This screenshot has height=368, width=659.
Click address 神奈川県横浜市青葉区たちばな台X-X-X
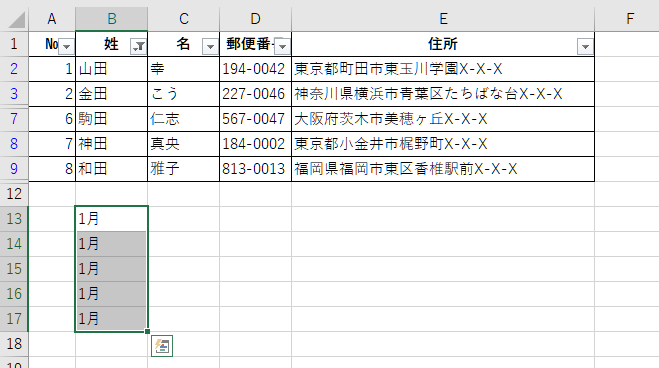[x=428, y=94]
